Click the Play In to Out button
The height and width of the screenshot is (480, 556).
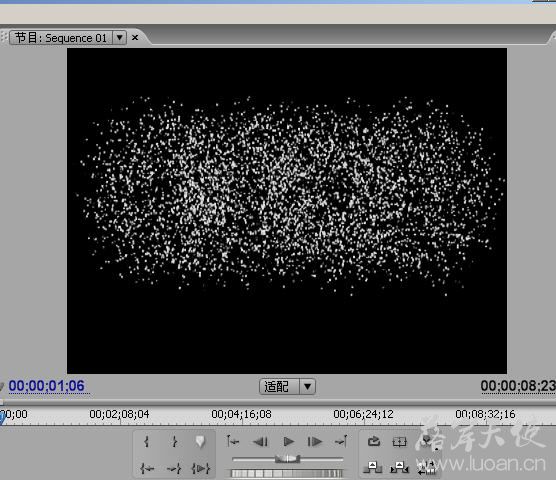pos(201,469)
